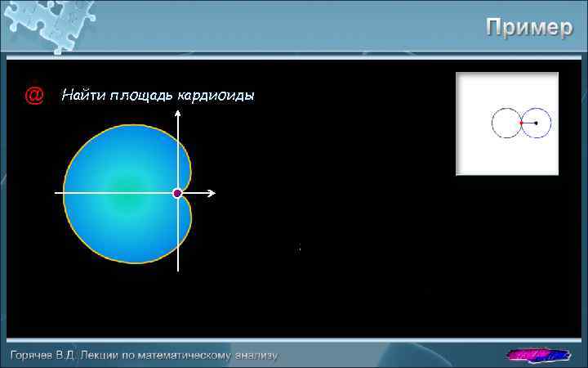Click the footer 'Горячев В.Д. Лекции по математическому анализу'
Viewport: 588px width, 368px height.
coord(145,355)
